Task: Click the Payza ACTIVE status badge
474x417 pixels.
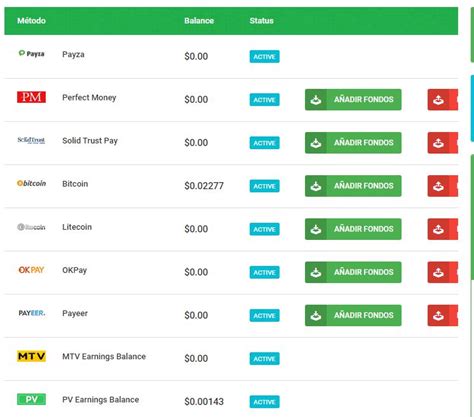Action: (264, 57)
